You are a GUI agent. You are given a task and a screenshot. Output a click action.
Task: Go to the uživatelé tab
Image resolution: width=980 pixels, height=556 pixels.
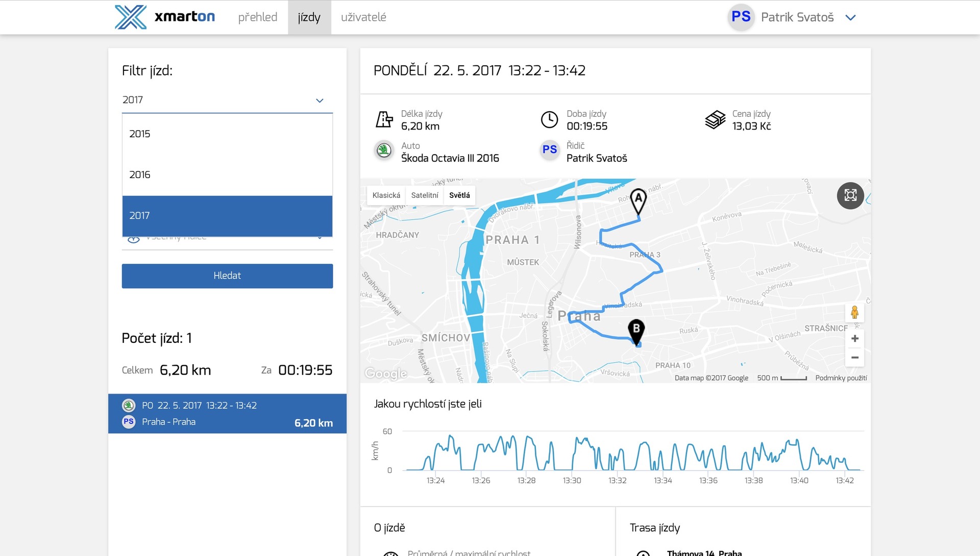click(363, 17)
